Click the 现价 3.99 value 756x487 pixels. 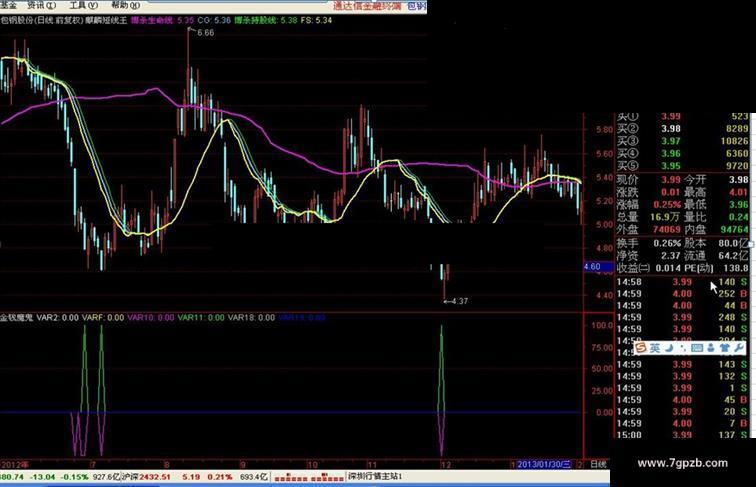[x=671, y=180]
